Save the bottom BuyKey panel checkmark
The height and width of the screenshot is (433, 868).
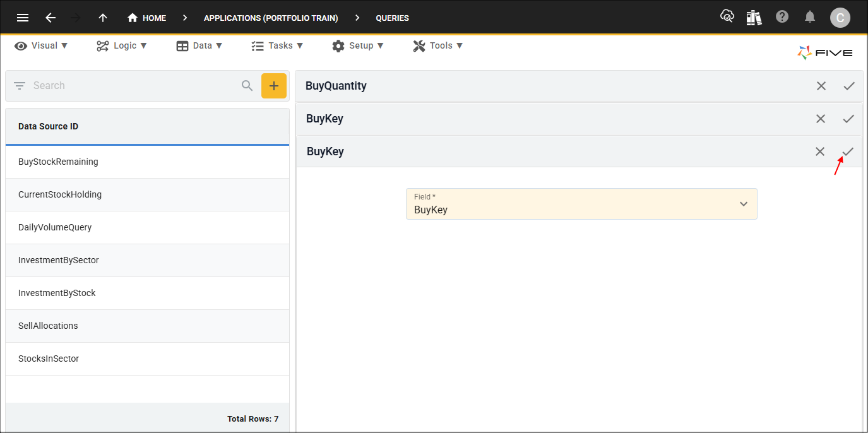click(848, 151)
